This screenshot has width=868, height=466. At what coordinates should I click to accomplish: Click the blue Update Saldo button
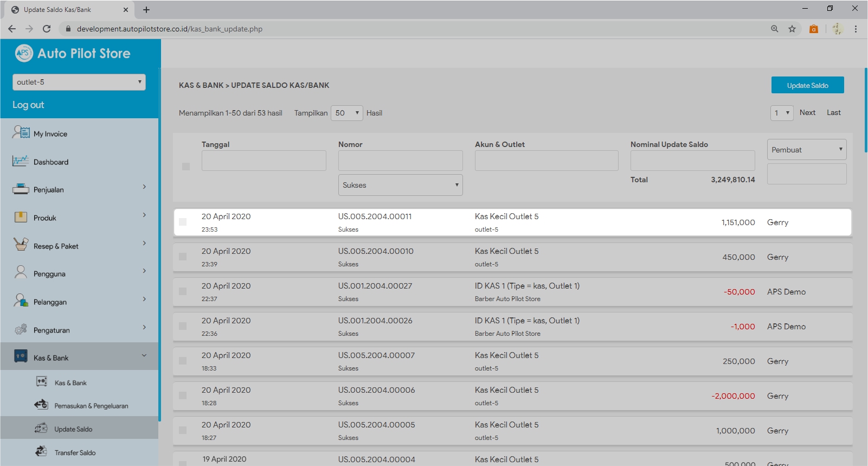(x=807, y=85)
